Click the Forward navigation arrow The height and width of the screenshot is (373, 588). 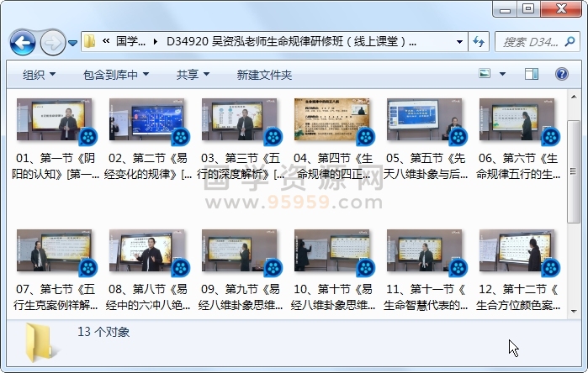(52, 43)
